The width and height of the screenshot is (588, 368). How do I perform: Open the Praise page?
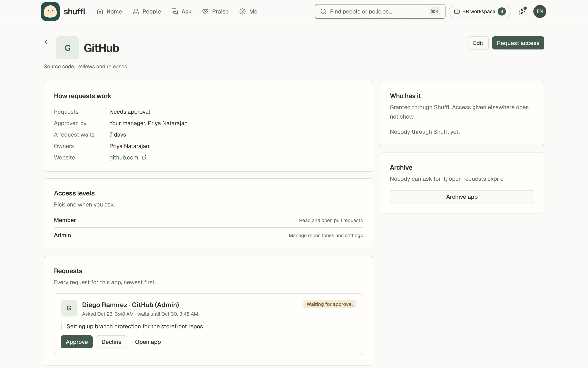click(x=215, y=11)
